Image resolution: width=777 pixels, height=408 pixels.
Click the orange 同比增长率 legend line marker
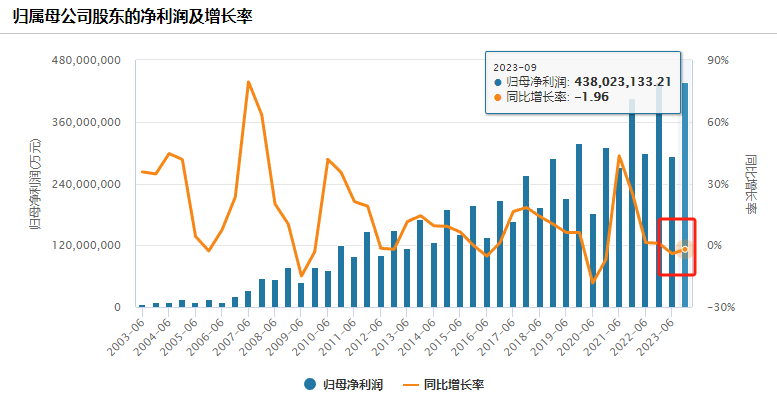click(x=411, y=385)
